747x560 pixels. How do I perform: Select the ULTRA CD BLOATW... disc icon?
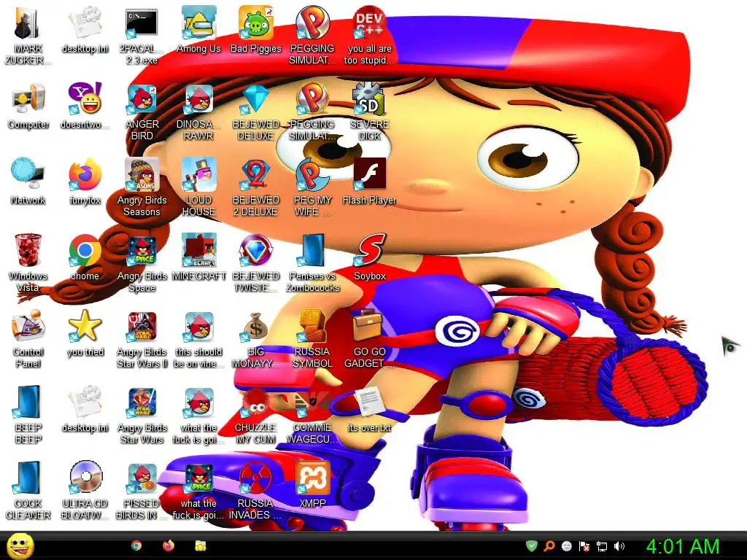point(85,490)
